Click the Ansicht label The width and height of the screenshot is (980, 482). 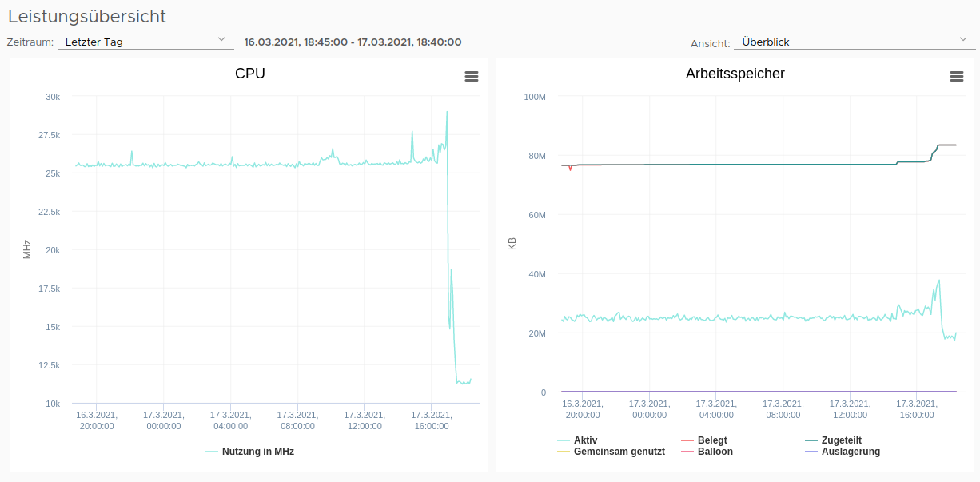tap(711, 43)
